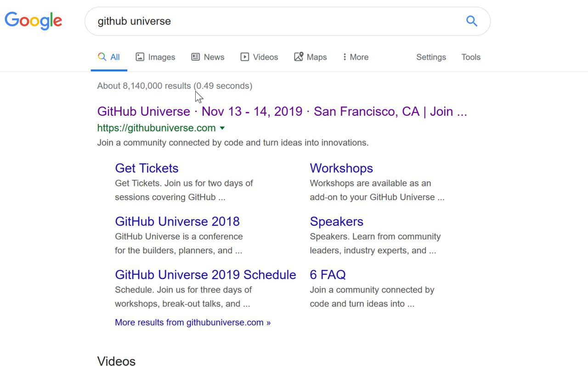Switch to the Images tab
The width and height of the screenshot is (588, 366).
(x=155, y=57)
